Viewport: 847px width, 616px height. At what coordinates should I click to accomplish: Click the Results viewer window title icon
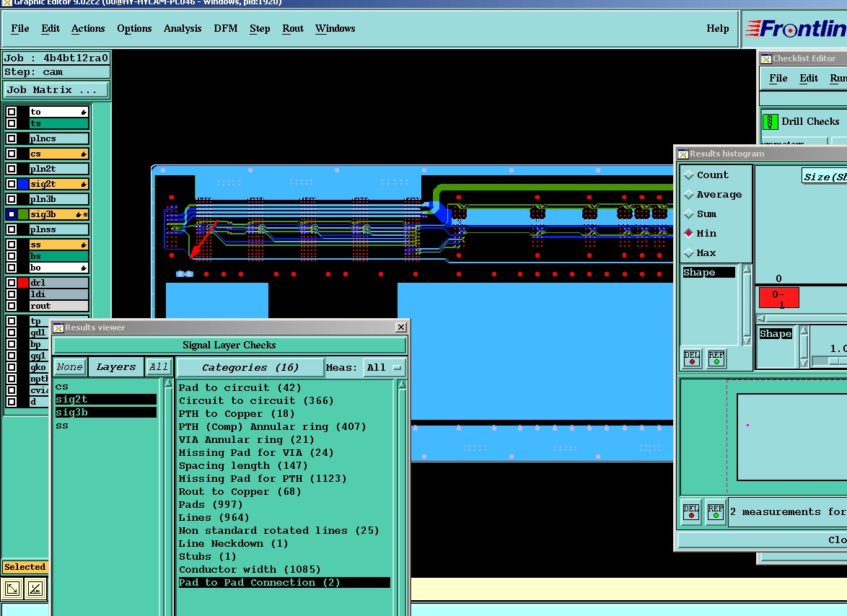pyautogui.click(x=58, y=327)
